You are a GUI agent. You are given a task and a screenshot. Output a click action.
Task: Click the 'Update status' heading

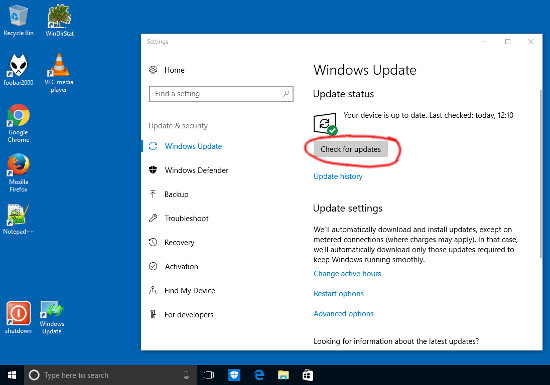pyautogui.click(x=343, y=94)
